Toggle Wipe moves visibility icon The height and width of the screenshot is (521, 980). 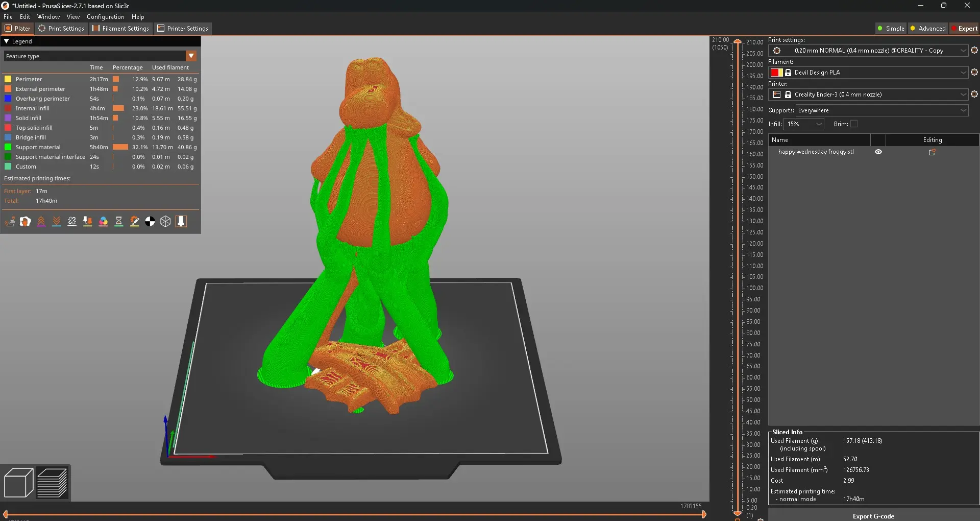[26, 222]
